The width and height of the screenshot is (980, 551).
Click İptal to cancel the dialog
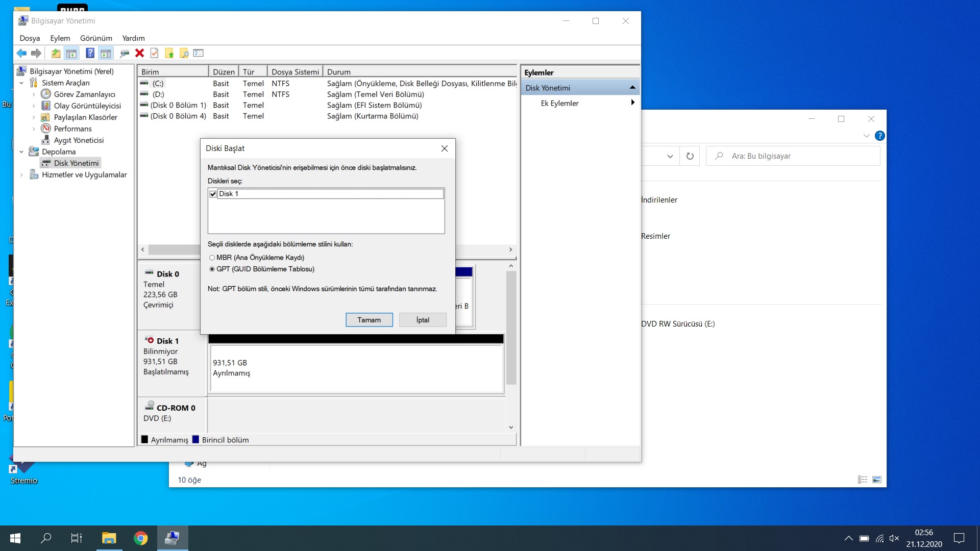[423, 320]
